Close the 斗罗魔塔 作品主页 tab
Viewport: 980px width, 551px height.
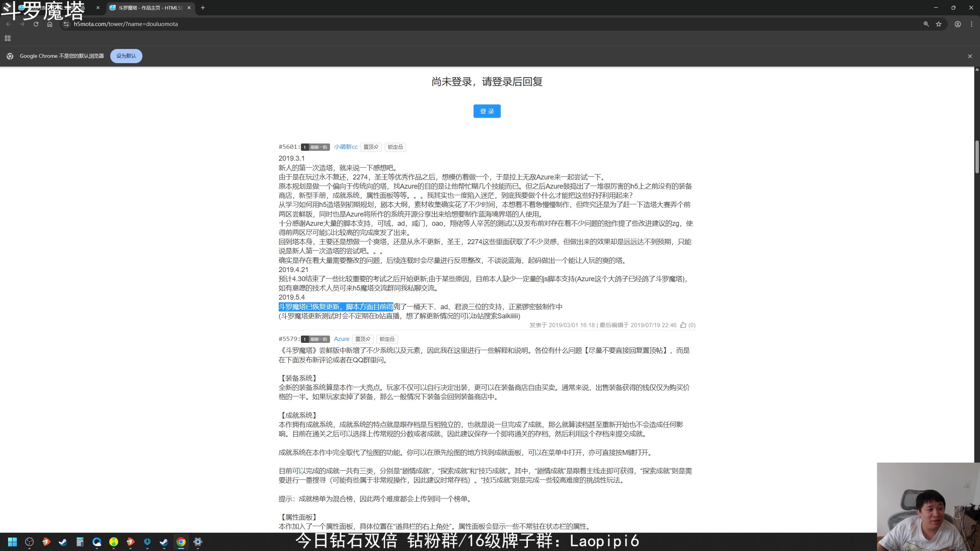(189, 8)
